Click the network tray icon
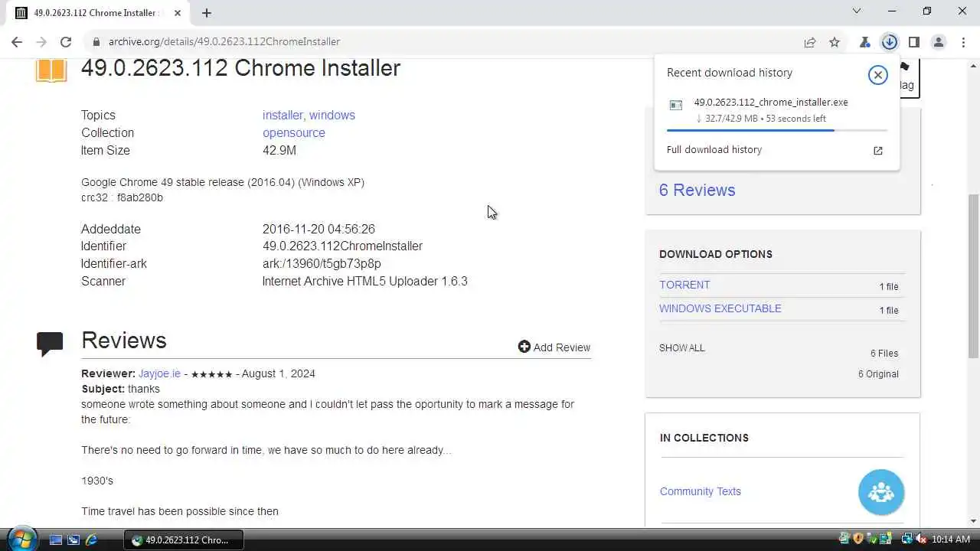Viewport: 980px width, 551px height. [x=906, y=540]
